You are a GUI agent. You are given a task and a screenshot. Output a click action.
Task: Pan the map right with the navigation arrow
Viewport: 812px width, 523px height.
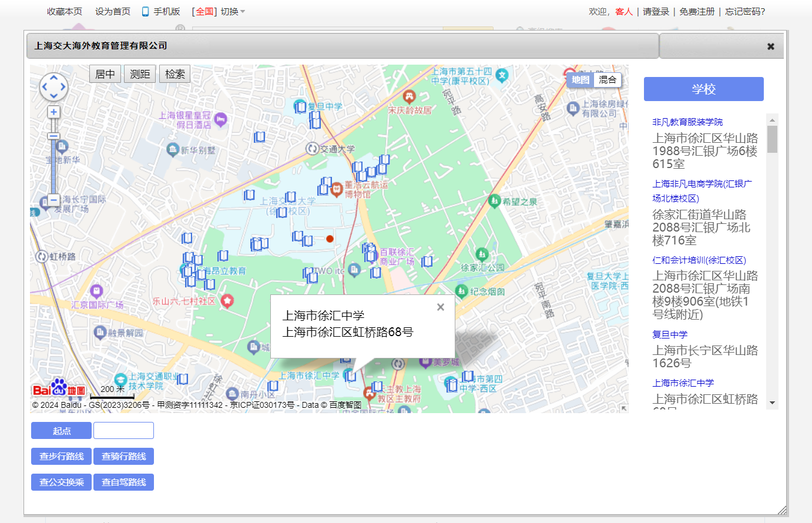click(63, 88)
